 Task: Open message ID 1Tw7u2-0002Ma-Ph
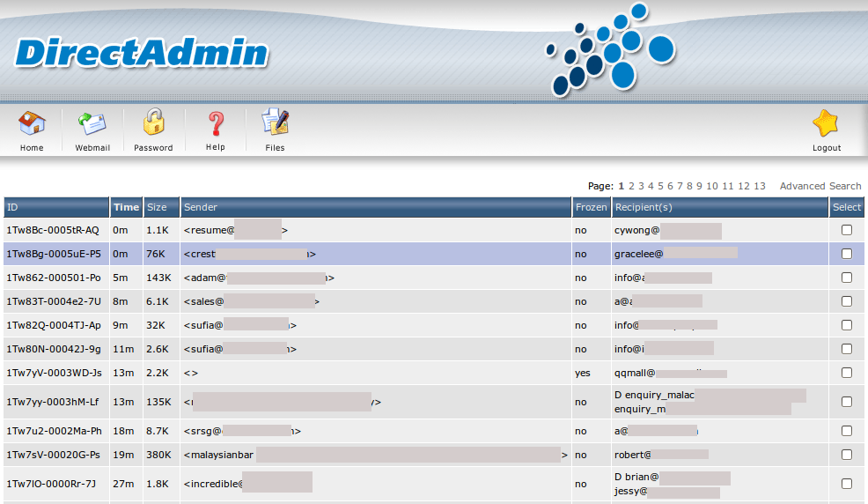(55, 431)
